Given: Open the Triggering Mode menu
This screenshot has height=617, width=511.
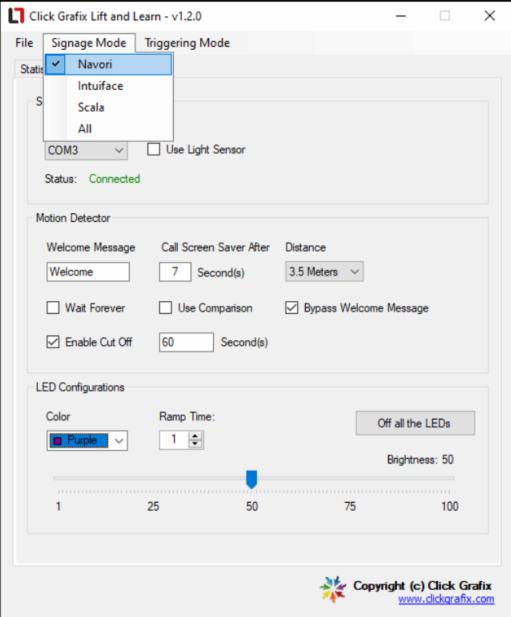Looking at the screenshot, I should pos(187,43).
